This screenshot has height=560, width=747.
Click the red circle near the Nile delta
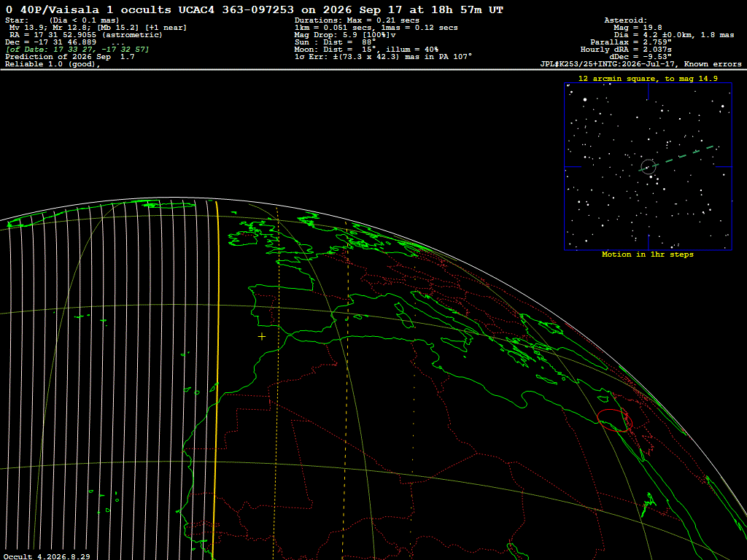tap(614, 420)
